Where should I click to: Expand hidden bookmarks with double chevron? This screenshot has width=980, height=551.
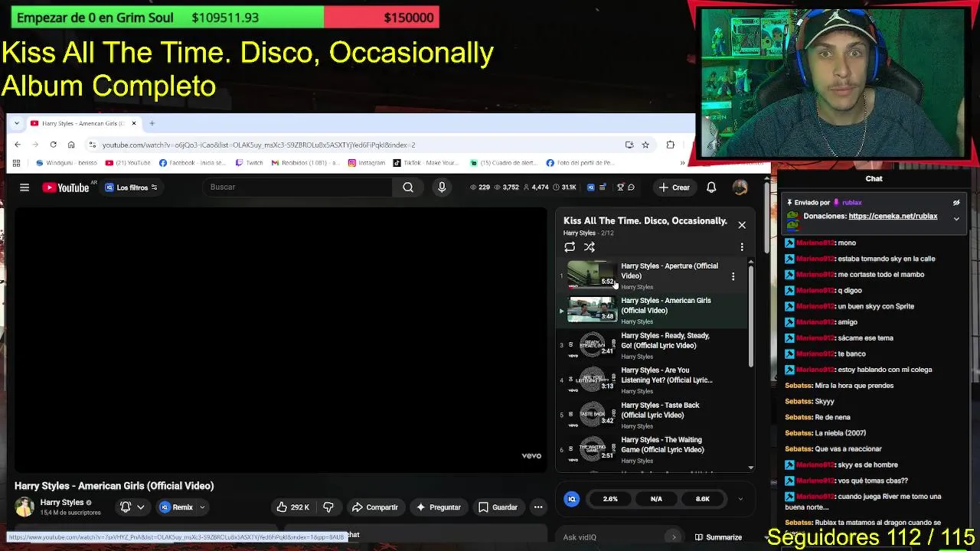pyautogui.click(x=682, y=163)
